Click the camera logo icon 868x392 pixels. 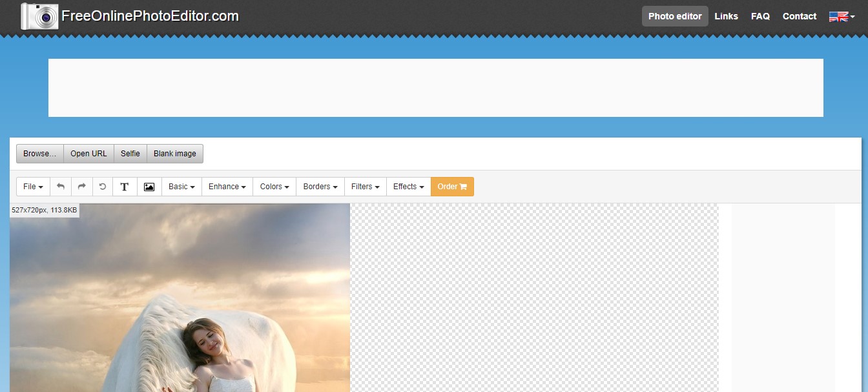pyautogui.click(x=39, y=16)
